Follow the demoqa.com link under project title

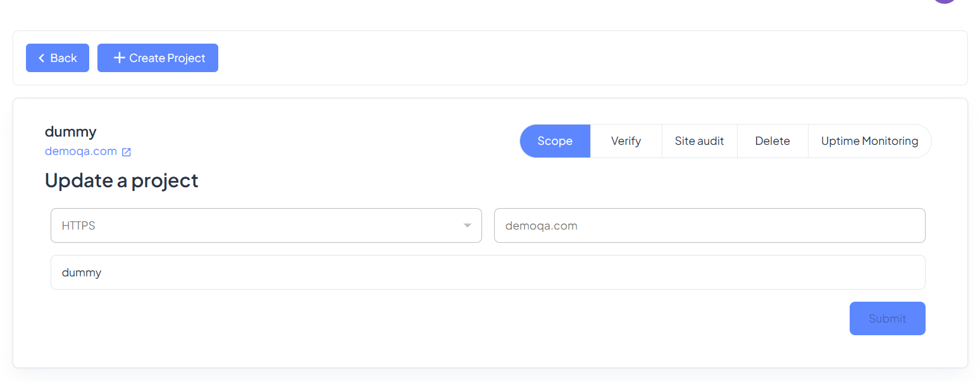(81, 151)
